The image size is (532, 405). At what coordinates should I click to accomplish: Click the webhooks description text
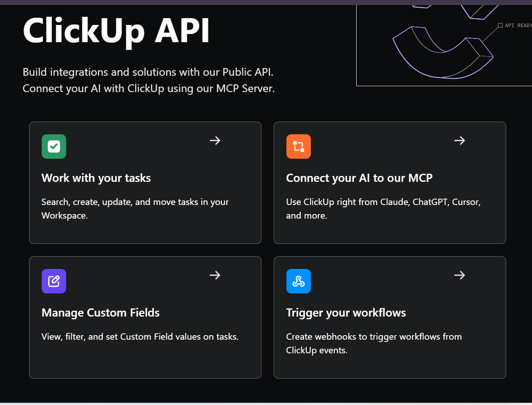coord(373,343)
